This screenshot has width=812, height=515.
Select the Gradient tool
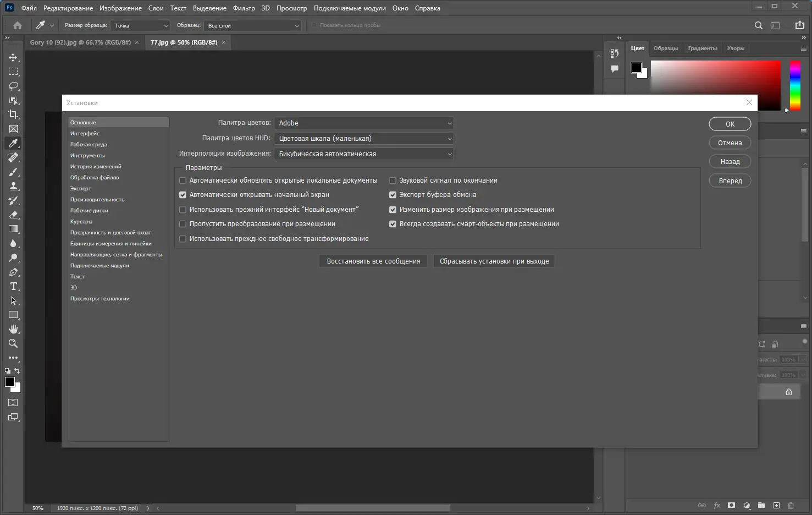[x=13, y=229]
